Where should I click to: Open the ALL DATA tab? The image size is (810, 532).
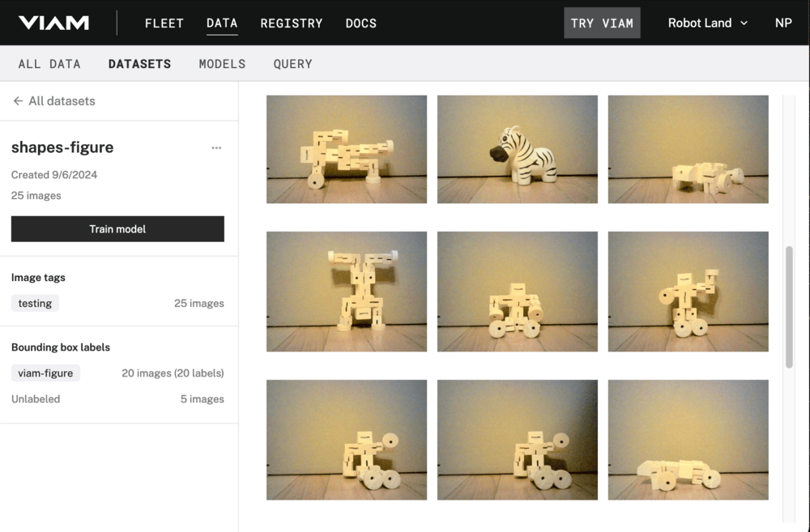click(x=49, y=63)
